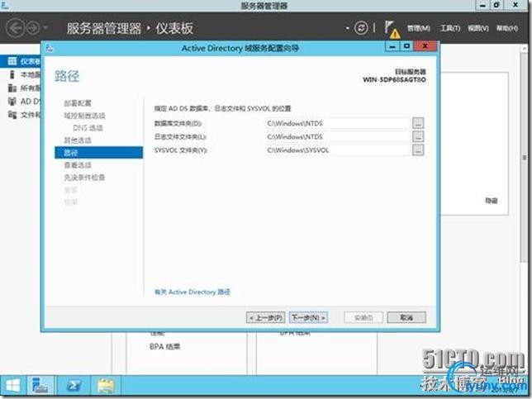Click the 取消 cancel button
The width and height of the screenshot is (532, 399).
[x=406, y=318]
